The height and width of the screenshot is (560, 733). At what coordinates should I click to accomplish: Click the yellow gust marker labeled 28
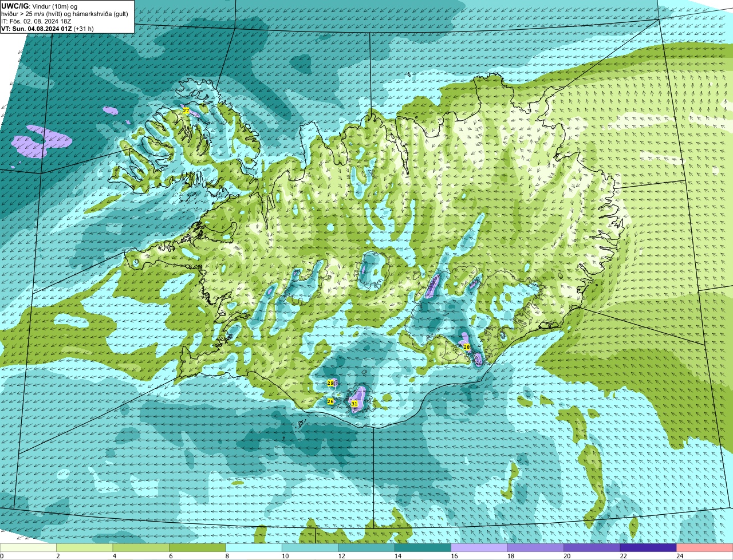point(466,347)
